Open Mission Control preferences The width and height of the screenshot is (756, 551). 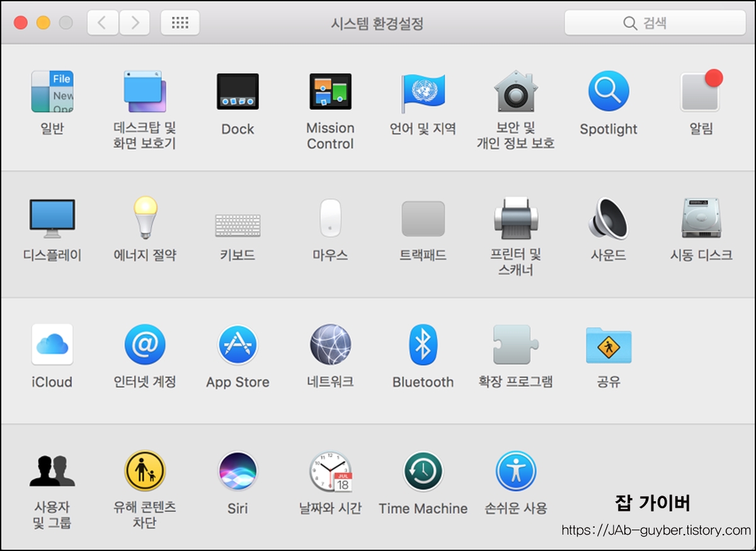tap(330, 92)
